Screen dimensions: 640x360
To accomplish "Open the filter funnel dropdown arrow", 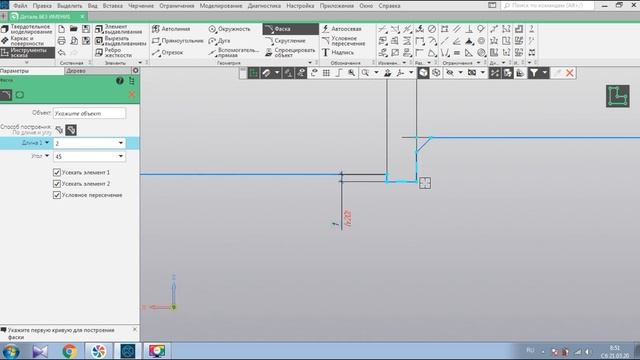I will (544, 73).
